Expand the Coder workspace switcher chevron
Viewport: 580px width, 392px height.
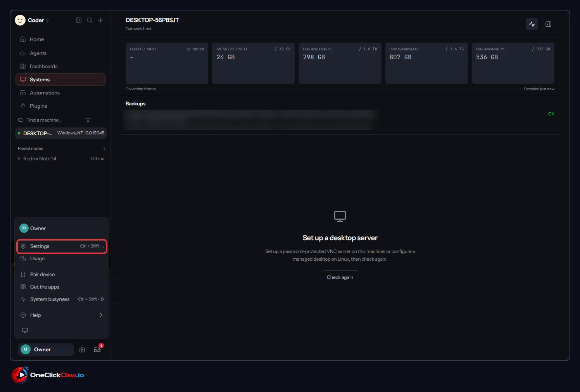click(48, 20)
